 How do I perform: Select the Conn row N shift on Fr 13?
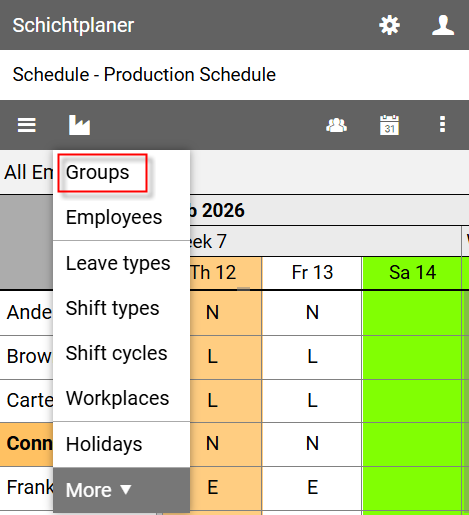tap(312, 444)
